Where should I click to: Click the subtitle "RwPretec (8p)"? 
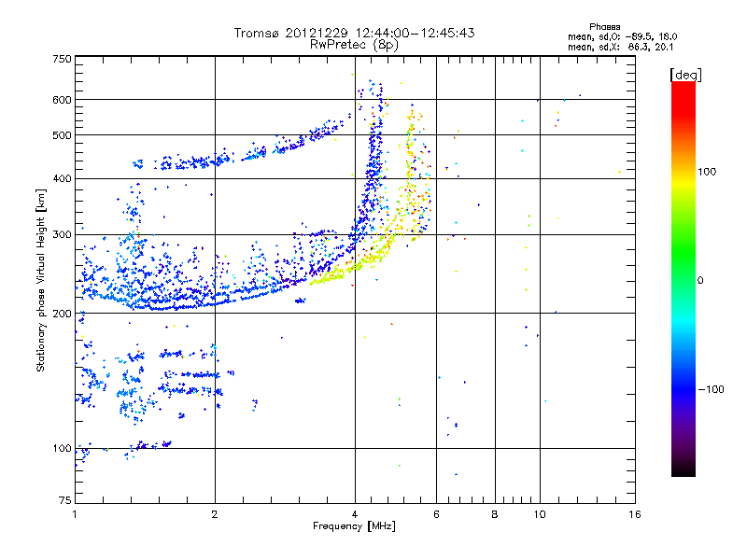[x=354, y=45]
